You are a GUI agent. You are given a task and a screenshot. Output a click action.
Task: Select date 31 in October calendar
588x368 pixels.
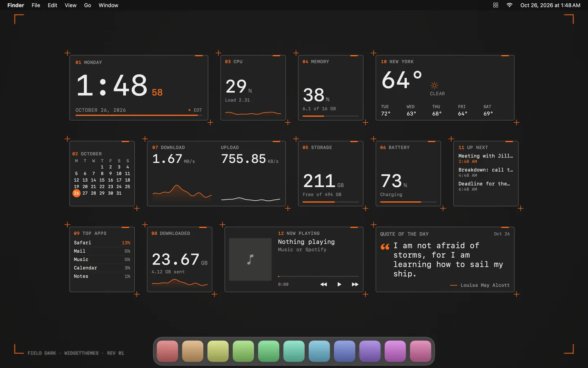[119, 193]
